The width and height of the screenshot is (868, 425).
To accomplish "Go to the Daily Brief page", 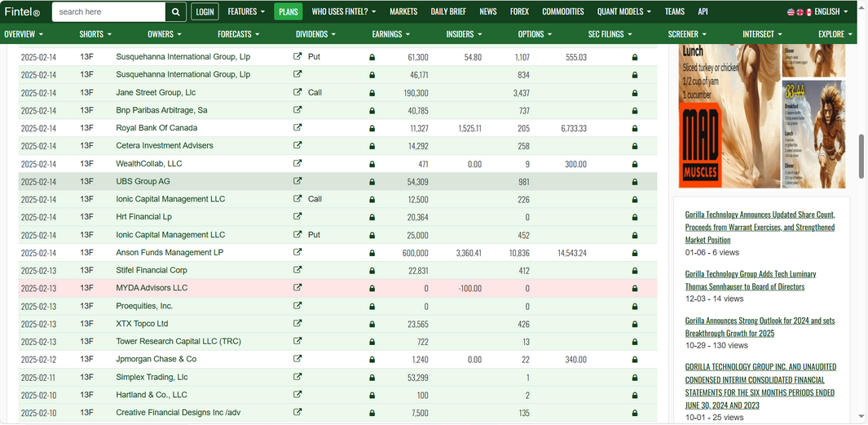I will [448, 12].
